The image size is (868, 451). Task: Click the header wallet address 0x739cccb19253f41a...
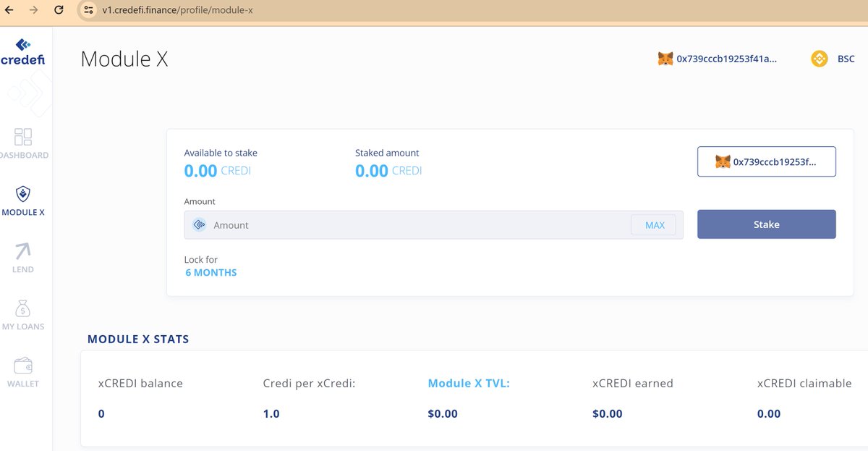coord(726,59)
